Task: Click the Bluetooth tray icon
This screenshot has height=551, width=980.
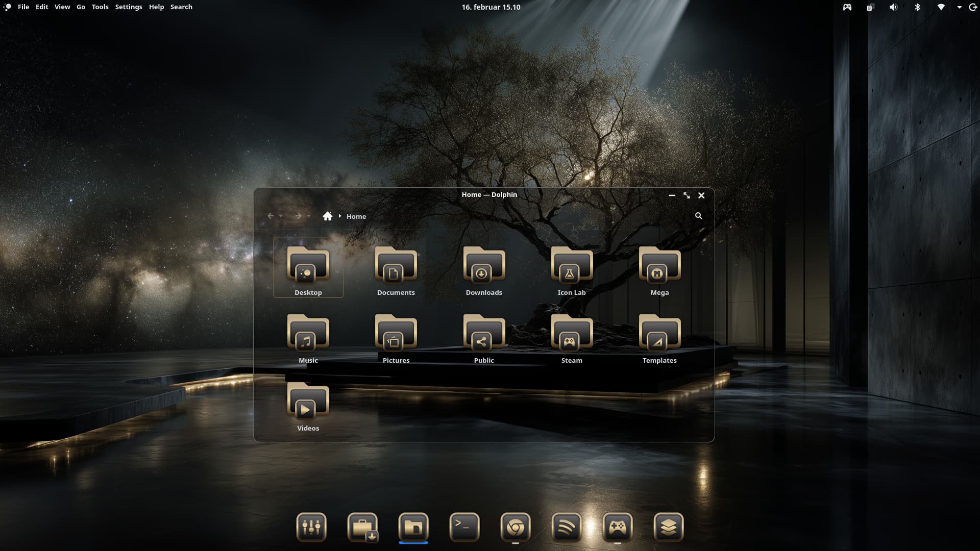Action: (x=917, y=7)
